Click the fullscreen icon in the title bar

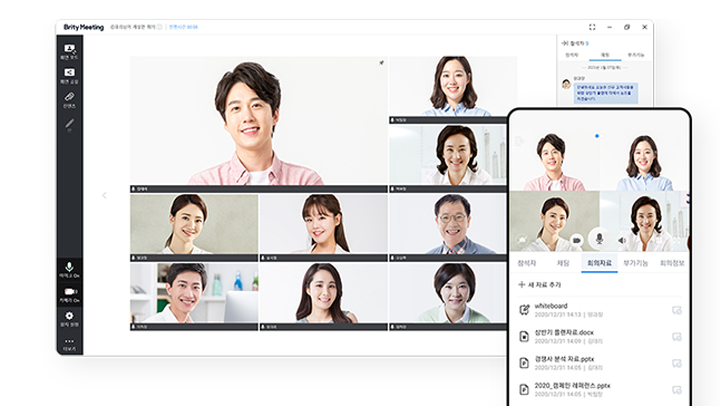click(592, 27)
